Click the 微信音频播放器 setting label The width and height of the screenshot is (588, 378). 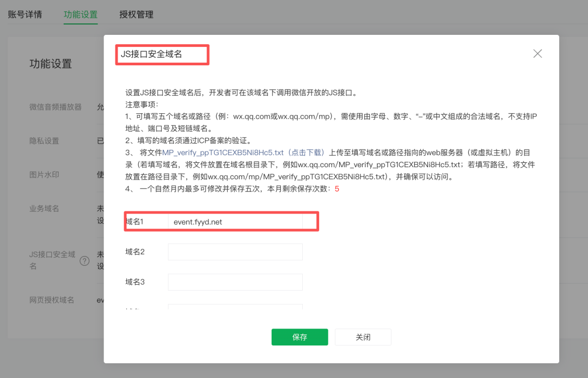(56, 107)
